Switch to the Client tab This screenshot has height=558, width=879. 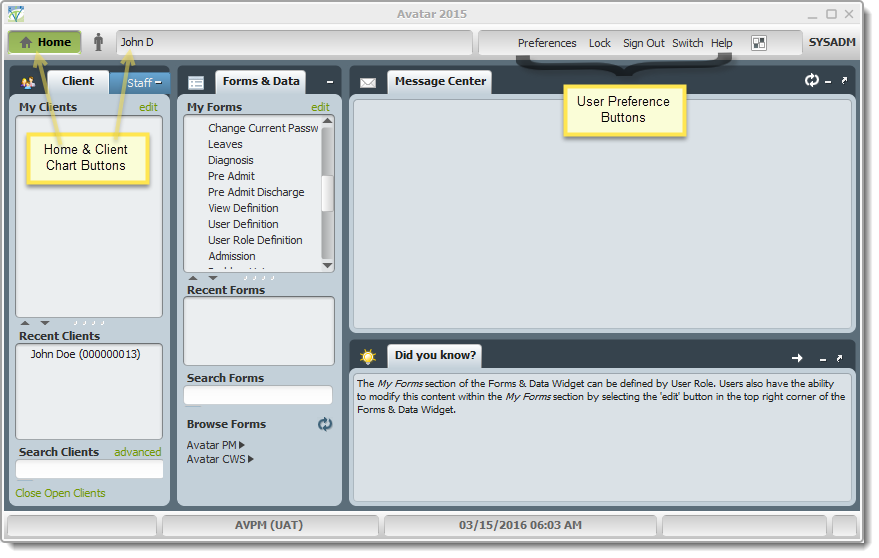(78, 81)
